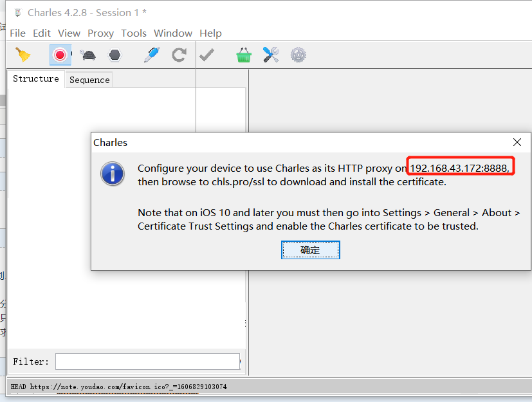Click the Filter input field
The image size is (532, 402).
coord(147,361)
